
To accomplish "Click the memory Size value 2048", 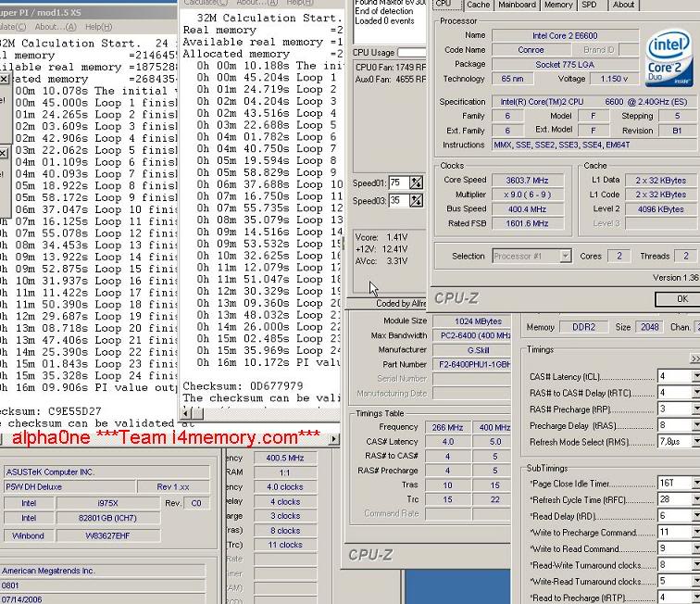I will (650, 327).
